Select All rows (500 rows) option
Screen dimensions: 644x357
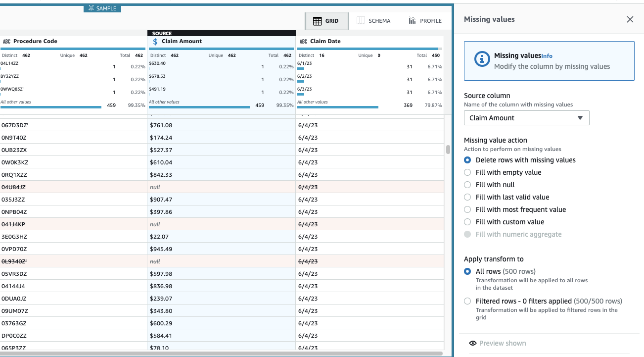click(467, 271)
